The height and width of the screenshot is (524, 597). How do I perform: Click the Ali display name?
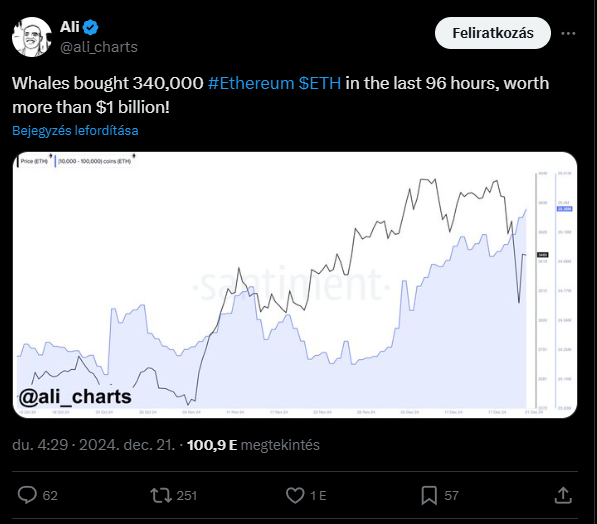point(70,27)
